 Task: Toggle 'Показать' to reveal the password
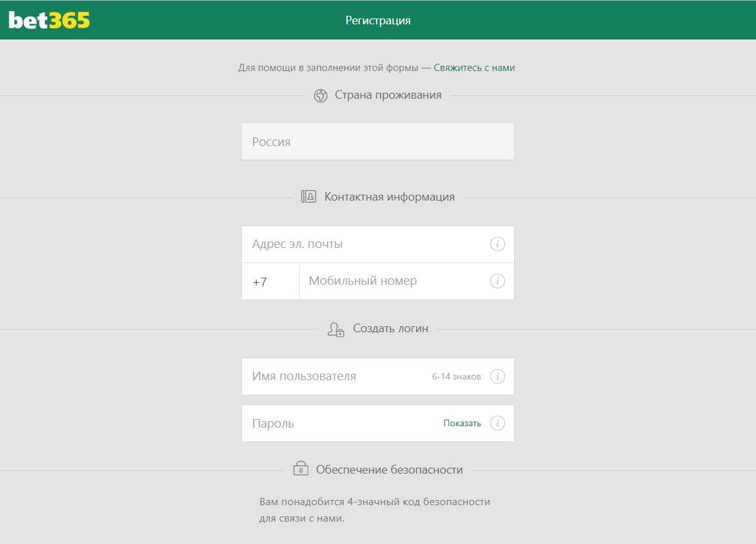(x=462, y=423)
